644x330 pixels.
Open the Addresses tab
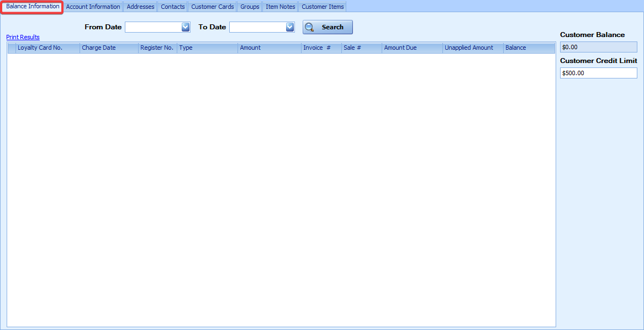tap(140, 7)
